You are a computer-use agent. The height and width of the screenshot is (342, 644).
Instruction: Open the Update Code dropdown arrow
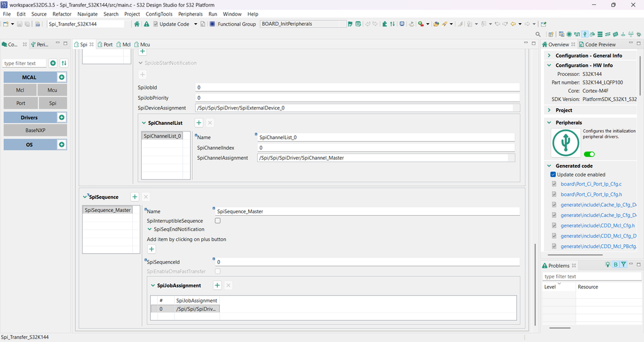pyautogui.click(x=195, y=24)
